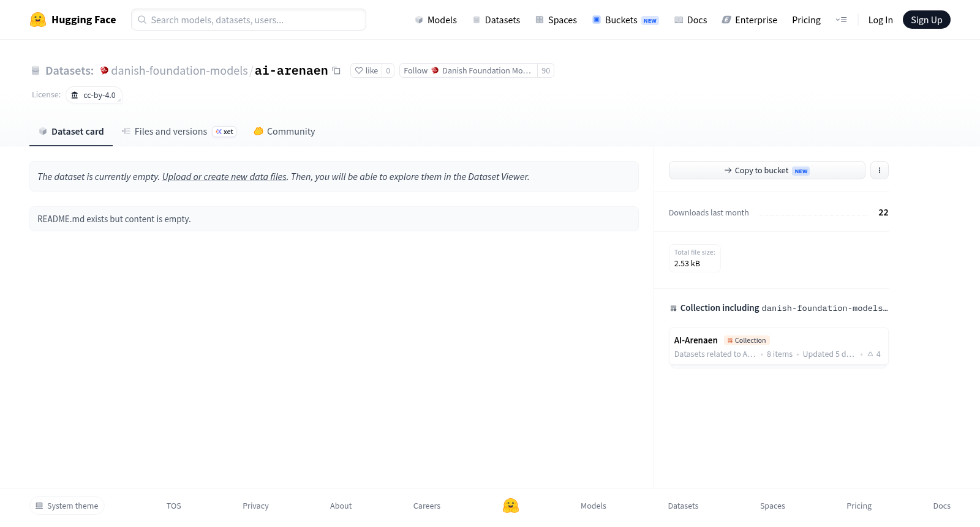Open Docs footer link

click(x=941, y=506)
